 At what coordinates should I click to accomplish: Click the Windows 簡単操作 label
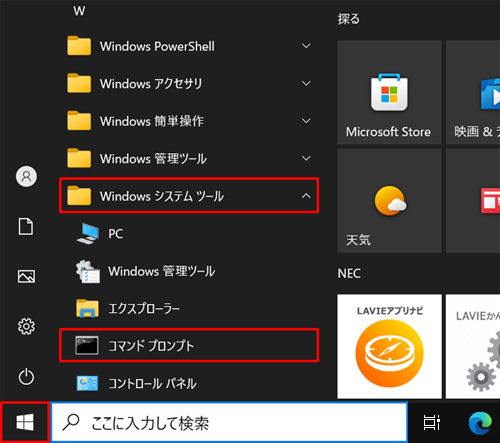(152, 121)
